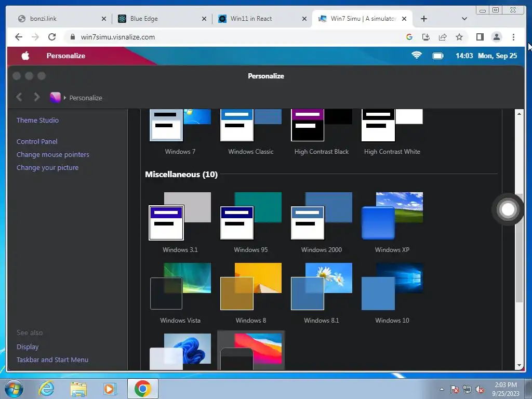Bookmark this page with the star

point(459,37)
